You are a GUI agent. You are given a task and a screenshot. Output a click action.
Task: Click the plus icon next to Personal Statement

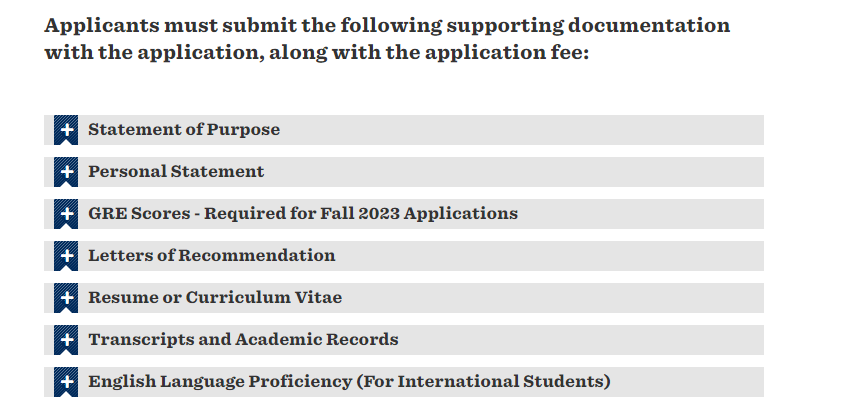[66, 172]
